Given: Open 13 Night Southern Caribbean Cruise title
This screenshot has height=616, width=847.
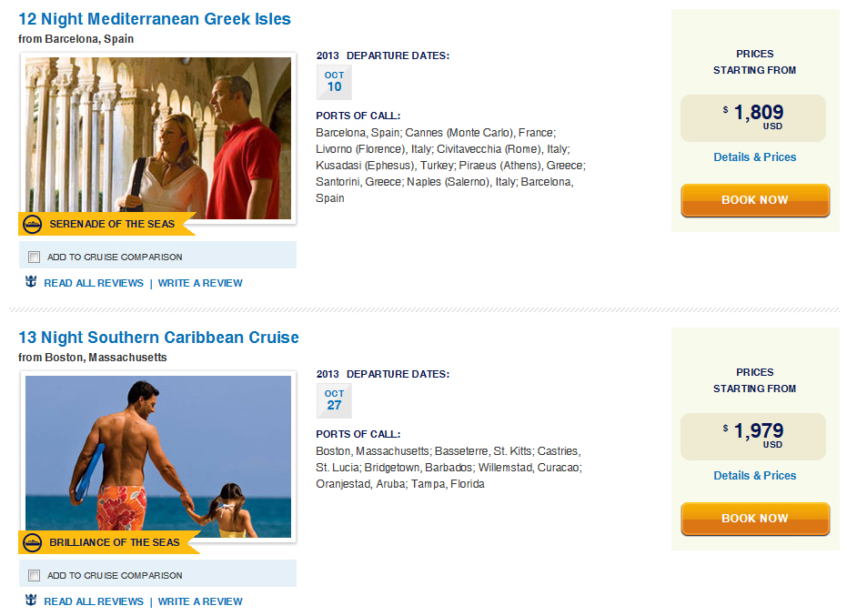Looking at the screenshot, I should (158, 338).
